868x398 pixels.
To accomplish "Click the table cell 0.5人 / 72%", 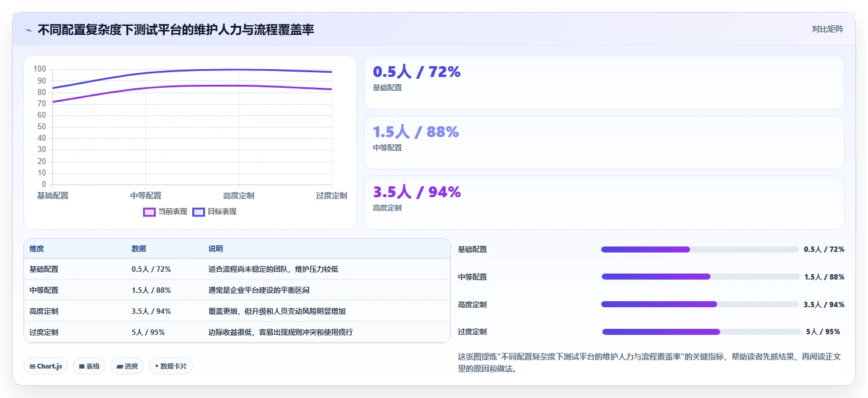I will [x=151, y=269].
